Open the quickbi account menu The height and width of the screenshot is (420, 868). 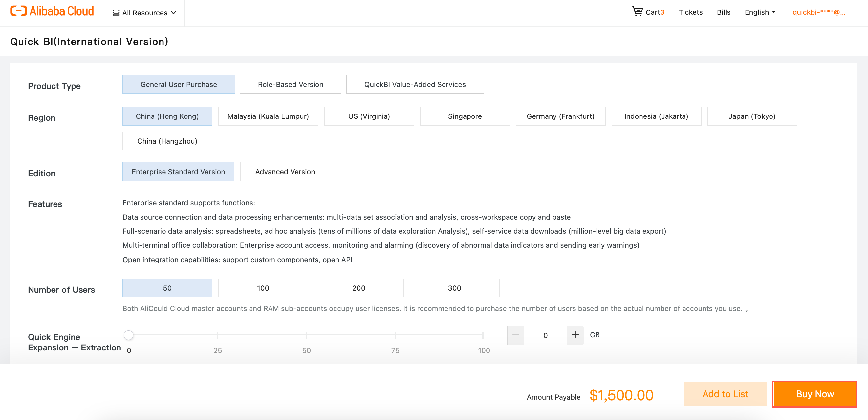click(819, 12)
